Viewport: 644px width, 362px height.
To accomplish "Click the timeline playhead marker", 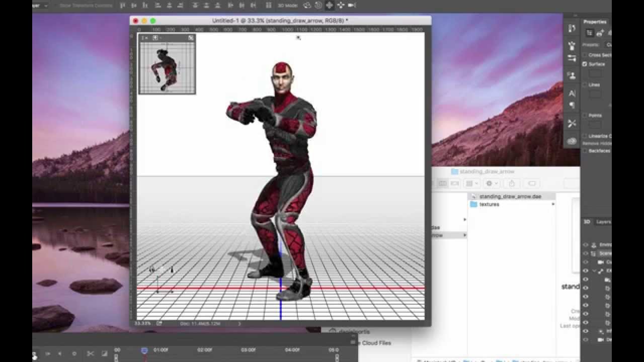I will click(x=144, y=350).
